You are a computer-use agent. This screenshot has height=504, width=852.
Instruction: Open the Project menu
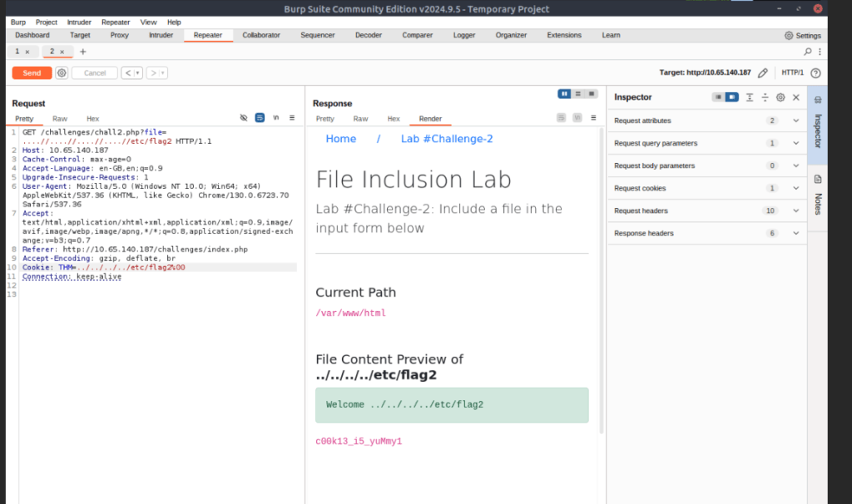coord(47,22)
